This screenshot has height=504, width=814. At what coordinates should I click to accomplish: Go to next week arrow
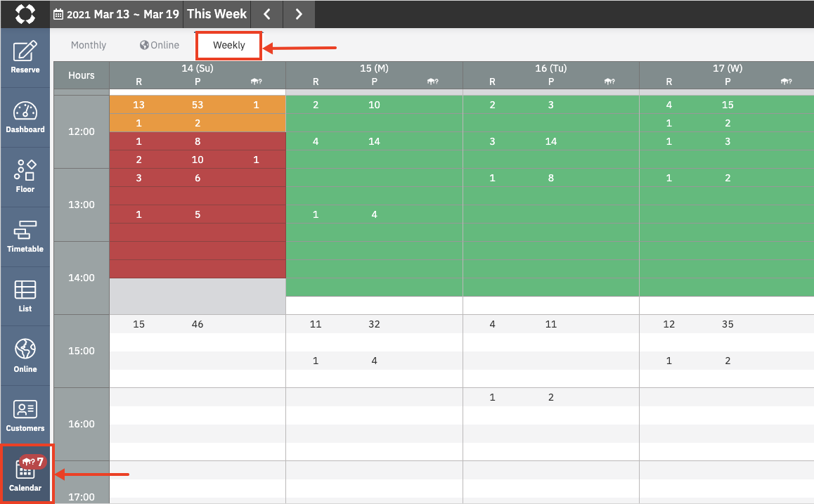299,14
